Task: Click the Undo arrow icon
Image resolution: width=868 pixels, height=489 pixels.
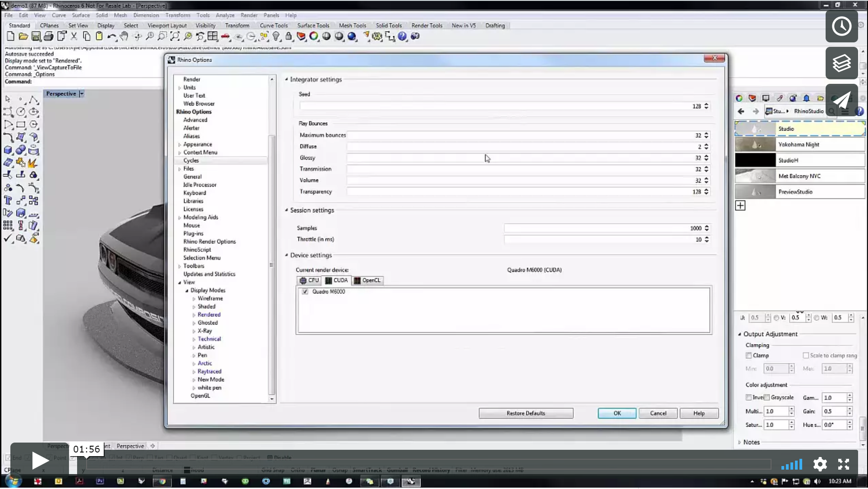Action: (111, 37)
